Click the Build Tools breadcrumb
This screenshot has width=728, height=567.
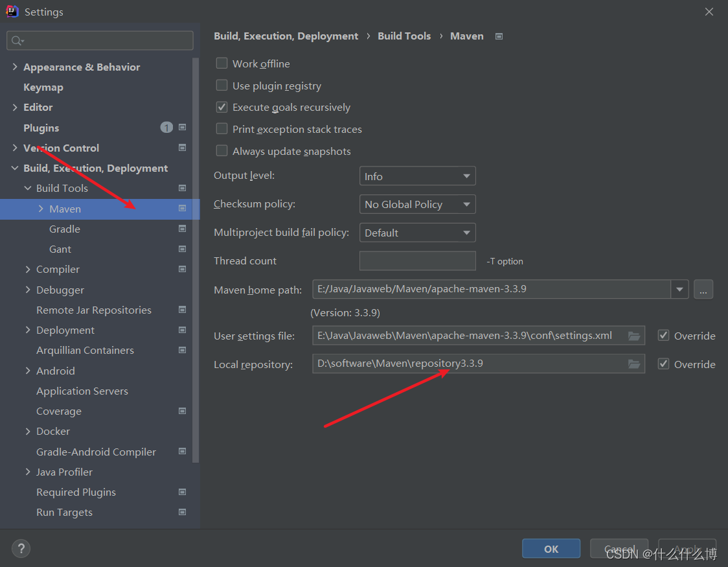coord(404,36)
